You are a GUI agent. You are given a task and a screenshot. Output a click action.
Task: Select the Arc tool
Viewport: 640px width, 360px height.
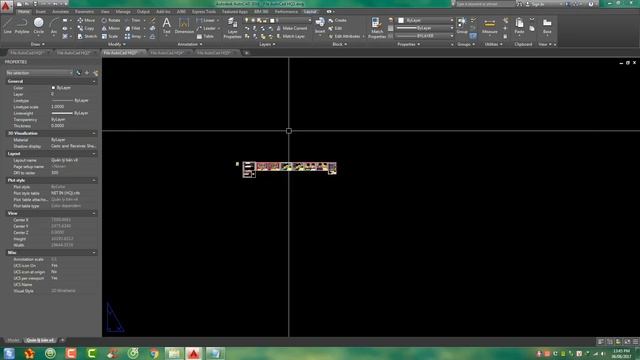[53, 26]
